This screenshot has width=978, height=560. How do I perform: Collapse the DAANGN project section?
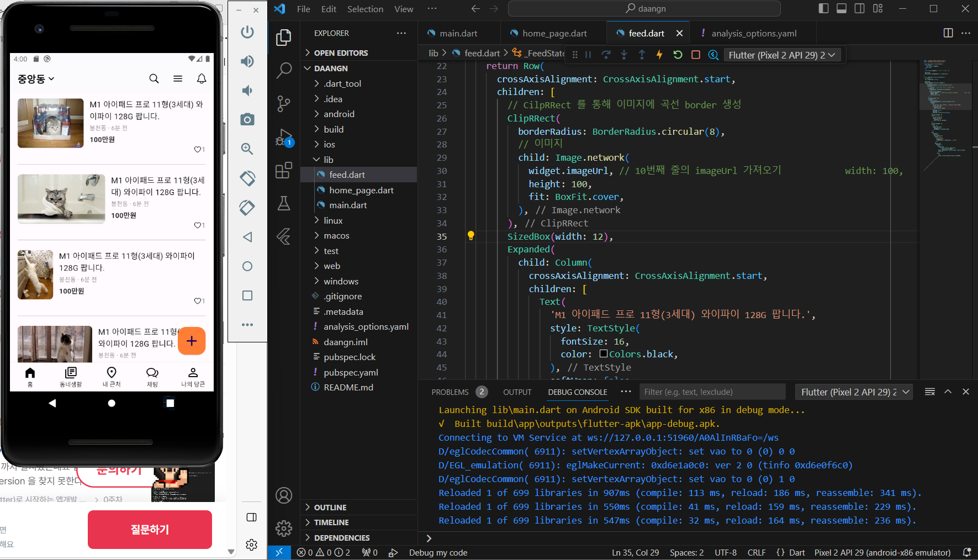[331, 68]
